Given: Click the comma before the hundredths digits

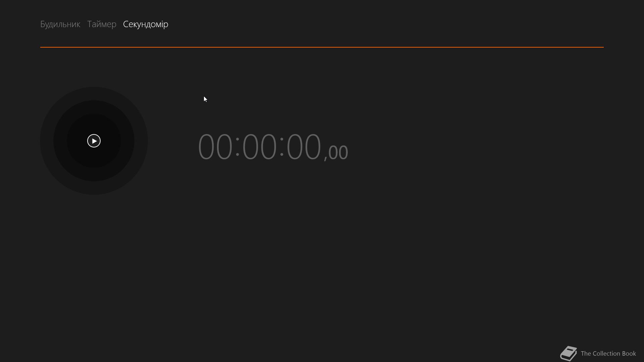Looking at the screenshot, I should coord(325,158).
